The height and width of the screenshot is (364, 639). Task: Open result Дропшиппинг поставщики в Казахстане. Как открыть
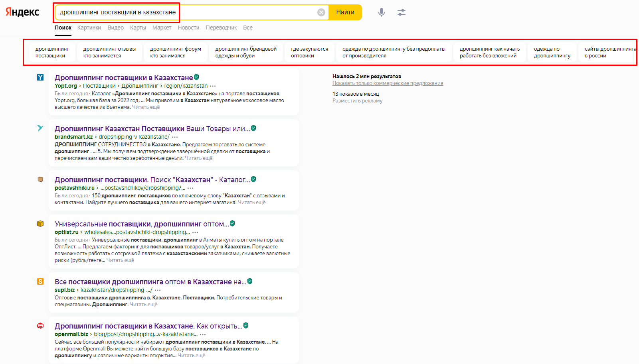(x=148, y=326)
